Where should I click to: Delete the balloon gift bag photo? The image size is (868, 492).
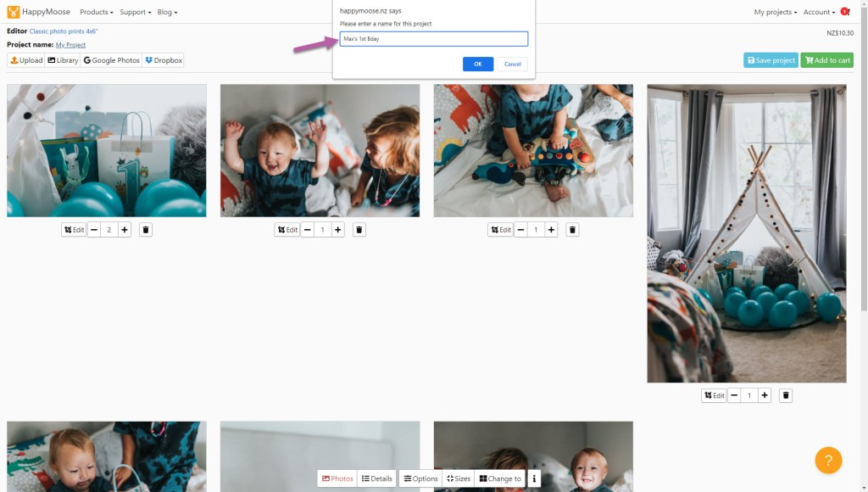pos(146,230)
